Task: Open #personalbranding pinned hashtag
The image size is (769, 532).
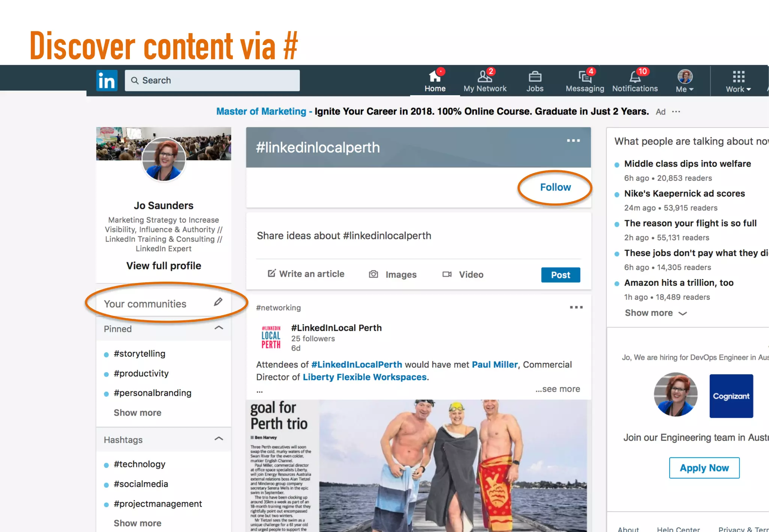Action: [x=152, y=393]
